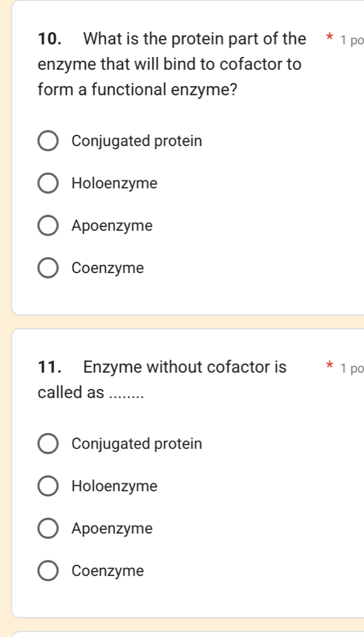
Task: Click the "Apoenzyme" answer text in question 11
Action: 112,528
